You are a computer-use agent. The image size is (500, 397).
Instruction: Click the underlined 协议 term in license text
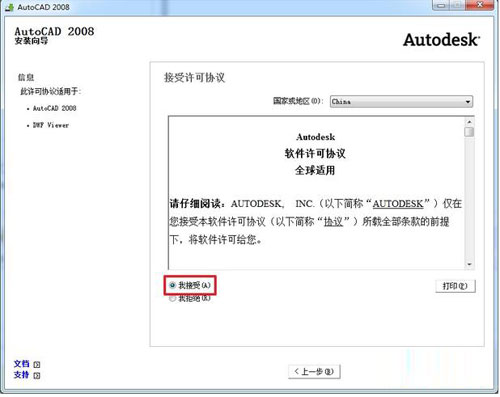[334, 222]
